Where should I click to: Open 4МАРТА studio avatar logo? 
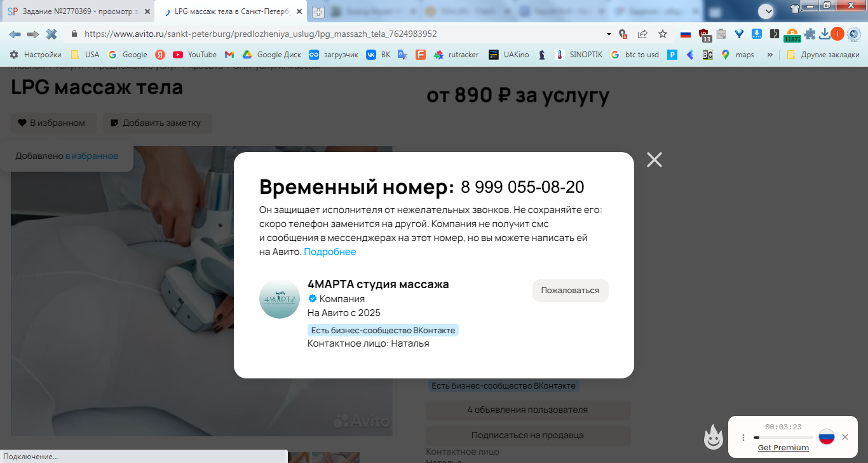click(280, 298)
